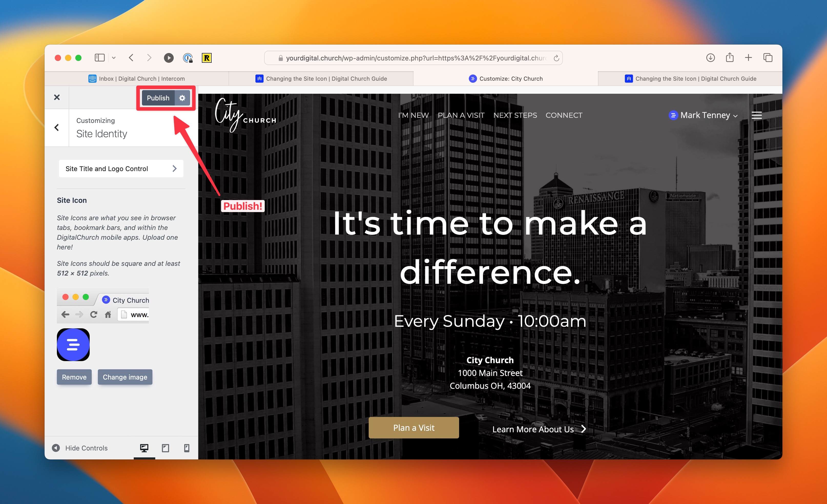Click Every Sunday 10:00am text

[490, 321]
